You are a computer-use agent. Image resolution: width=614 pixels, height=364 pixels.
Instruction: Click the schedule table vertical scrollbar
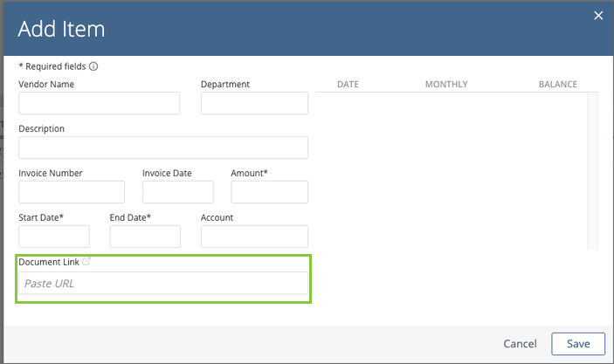point(593,171)
